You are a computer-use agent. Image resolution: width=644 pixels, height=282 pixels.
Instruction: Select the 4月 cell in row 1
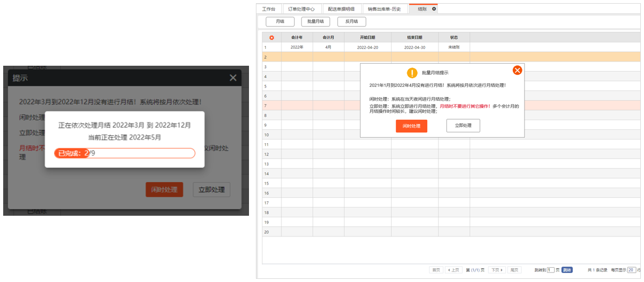[329, 47]
